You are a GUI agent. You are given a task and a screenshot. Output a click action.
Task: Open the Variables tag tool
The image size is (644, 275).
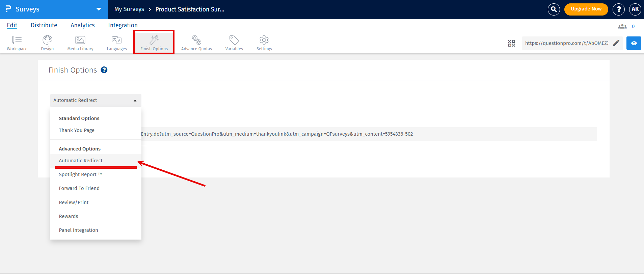point(234,43)
